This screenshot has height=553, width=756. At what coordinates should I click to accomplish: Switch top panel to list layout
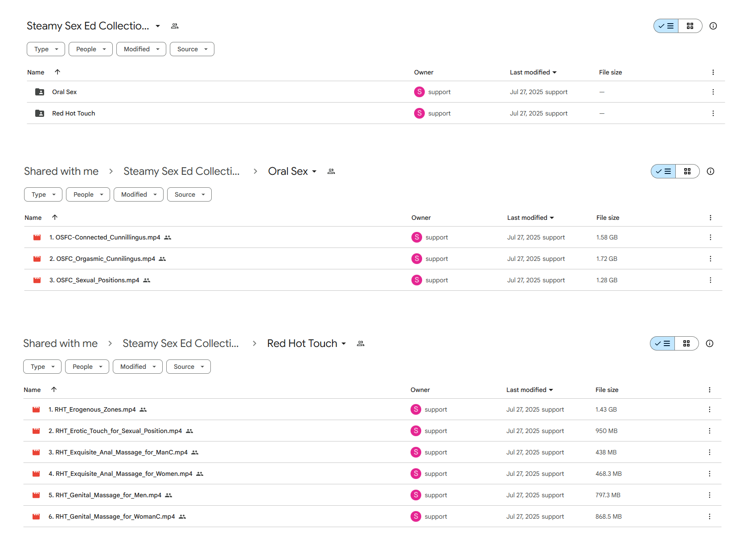[666, 26]
